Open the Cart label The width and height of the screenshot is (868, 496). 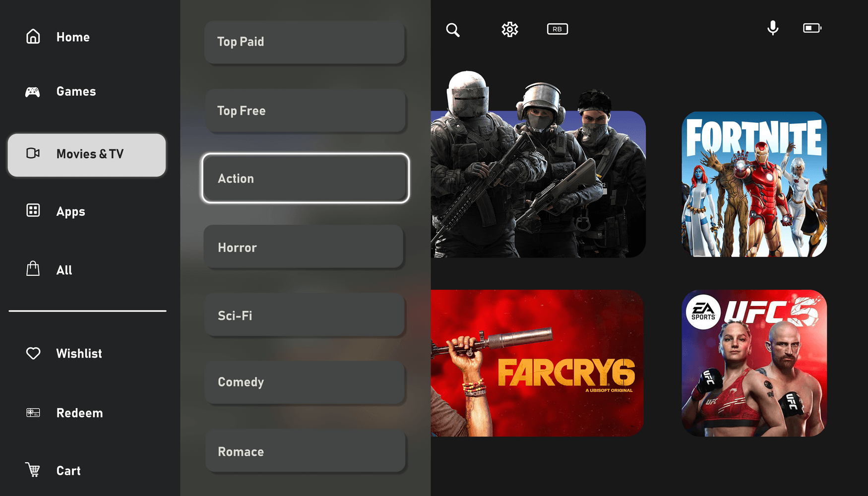pyautogui.click(x=68, y=471)
